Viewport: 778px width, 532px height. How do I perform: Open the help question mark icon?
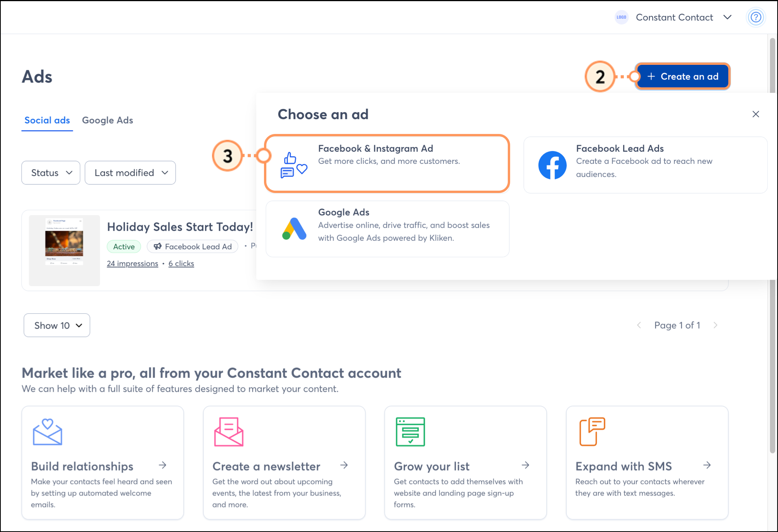coord(755,17)
